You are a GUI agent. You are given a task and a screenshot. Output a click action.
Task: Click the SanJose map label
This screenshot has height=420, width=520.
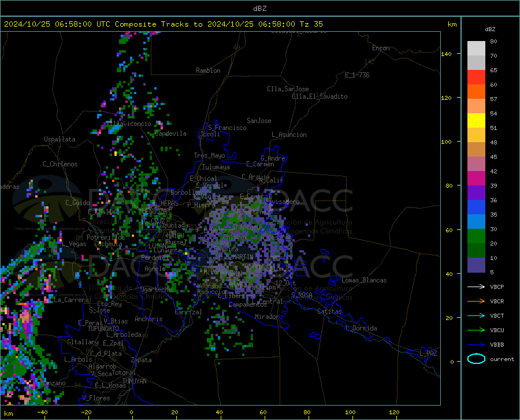(x=259, y=121)
